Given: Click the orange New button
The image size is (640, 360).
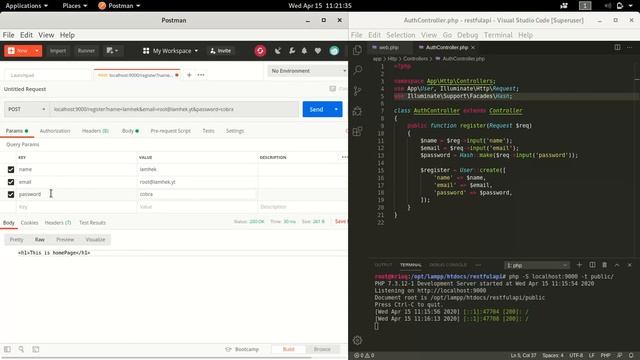Looking at the screenshot, I should (18, 51).
